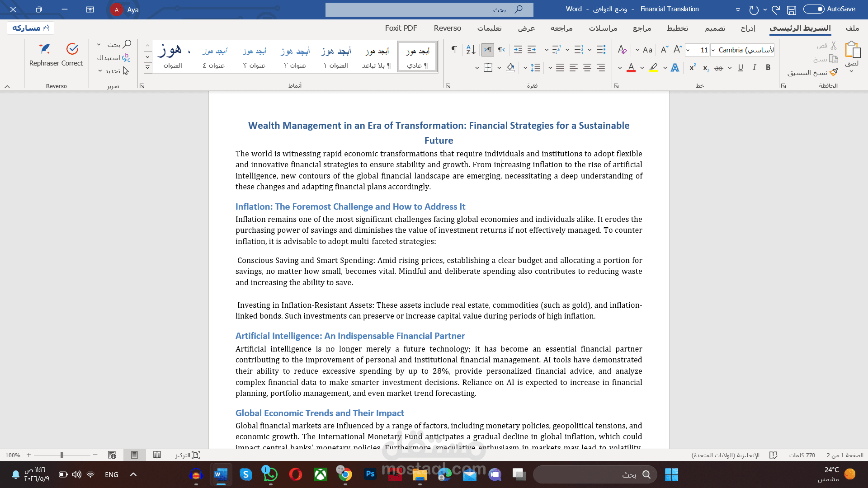The height and width of the screenshot is (488, 868).
Task: Switch to Web Layout view
Action: coord(112,455)
